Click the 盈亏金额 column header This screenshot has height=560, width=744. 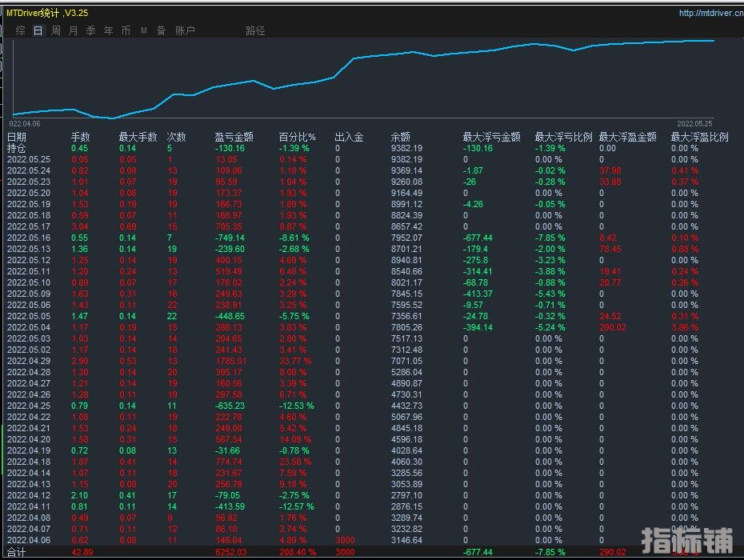(x=234, y=137)
